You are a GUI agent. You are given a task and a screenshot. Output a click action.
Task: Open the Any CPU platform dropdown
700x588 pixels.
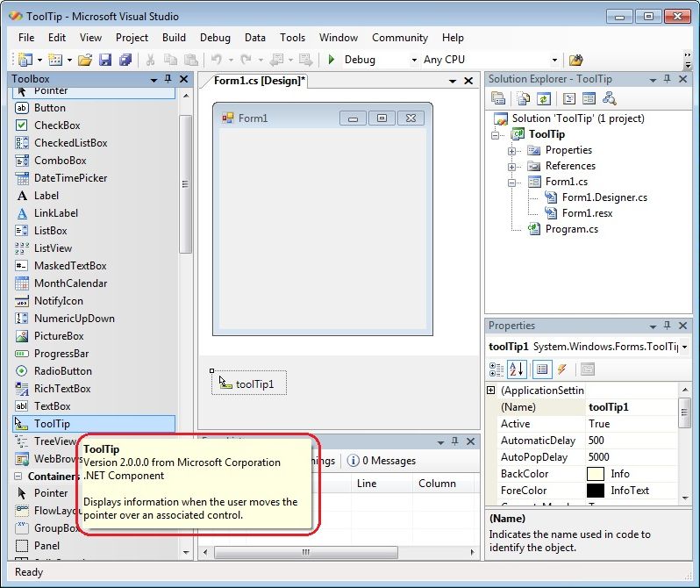pyautogui.click(x=554, y=60)
